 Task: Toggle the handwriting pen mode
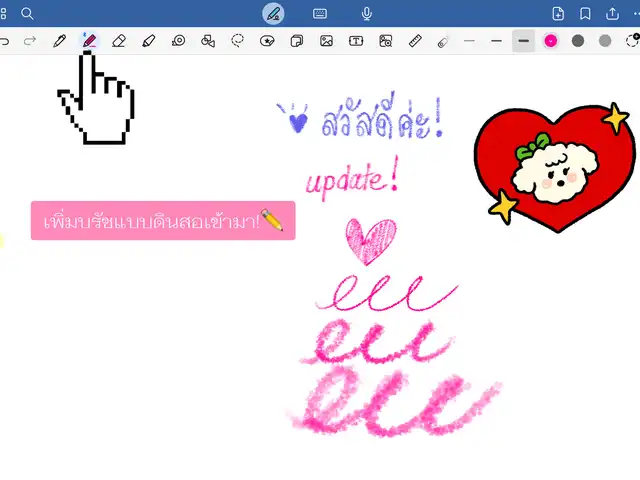pos(273,13)
